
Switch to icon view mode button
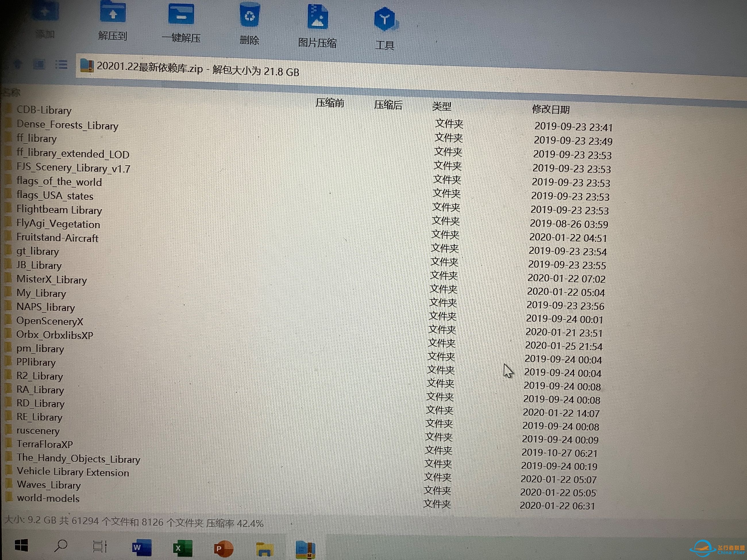tap(39, 64)
